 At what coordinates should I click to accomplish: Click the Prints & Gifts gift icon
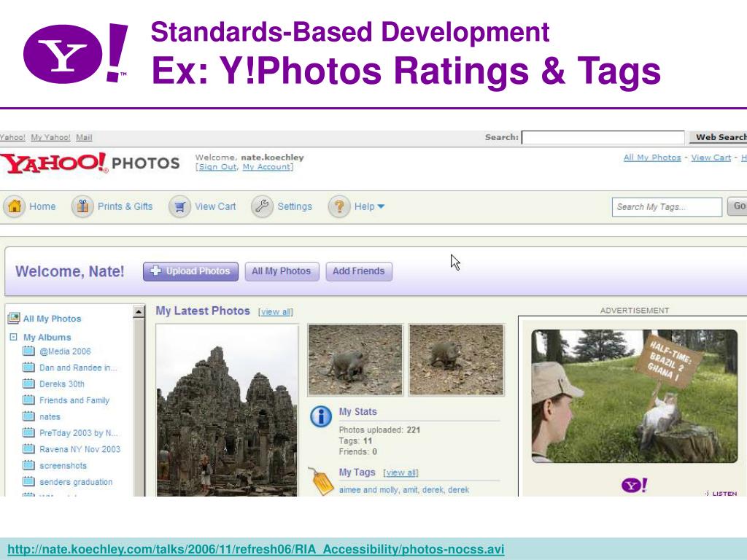tap(82, 206)
